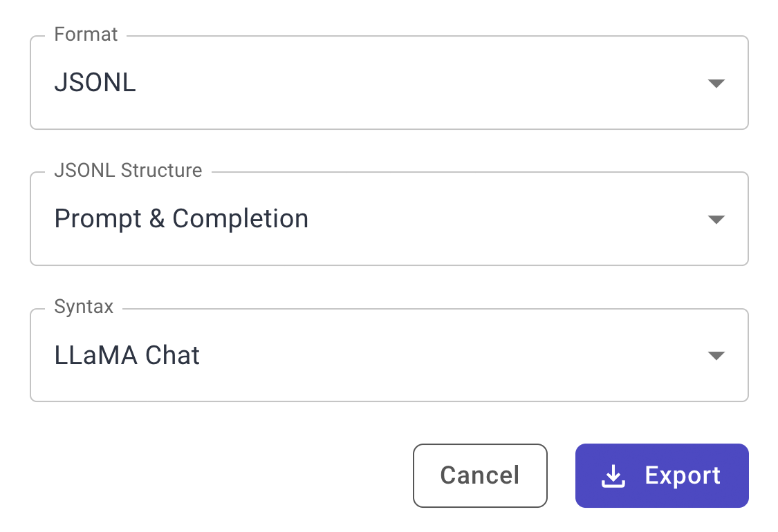Click the Format dropdown arrow
778x532 pixels.
pos(717,82)
